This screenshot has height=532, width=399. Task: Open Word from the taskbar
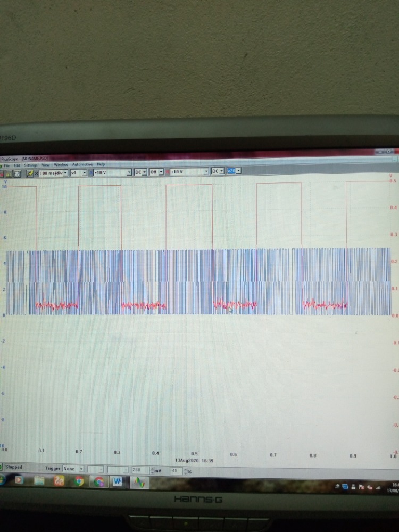(x=118, y=482)
